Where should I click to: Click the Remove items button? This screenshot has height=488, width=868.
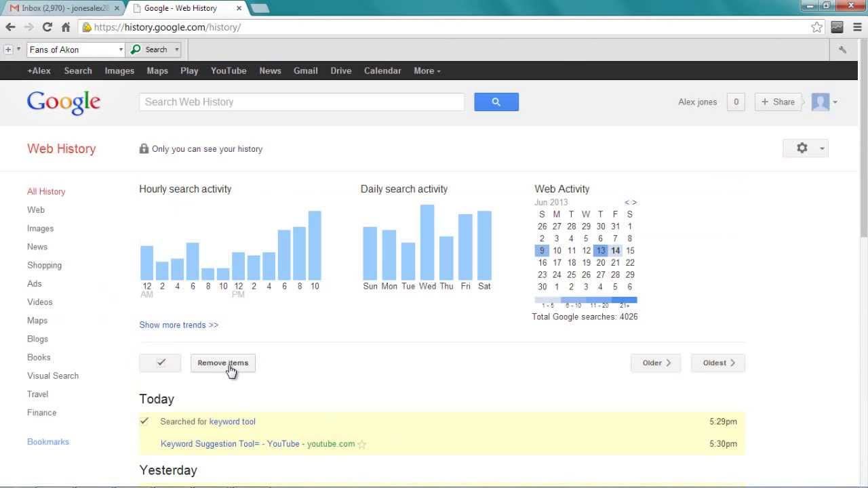[223, 363]
